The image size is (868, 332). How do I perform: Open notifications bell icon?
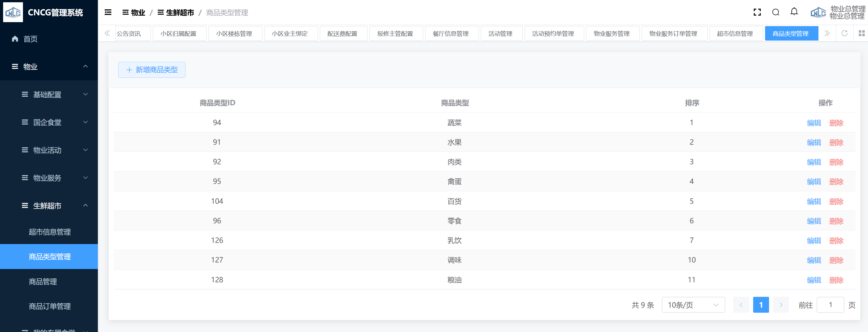click(794, 12)
